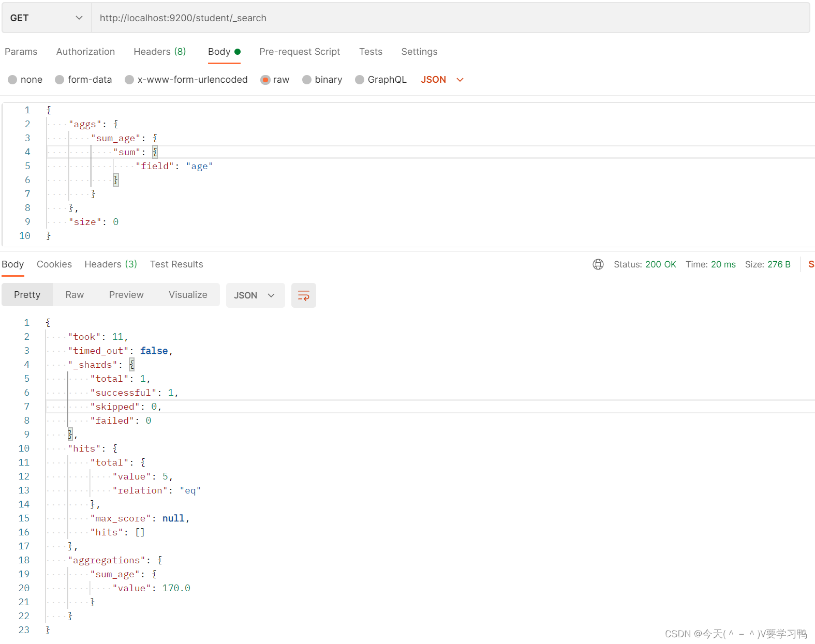Toggle word wrap icon in response toolbar
815x644 pixels.
tap(303, 295)
